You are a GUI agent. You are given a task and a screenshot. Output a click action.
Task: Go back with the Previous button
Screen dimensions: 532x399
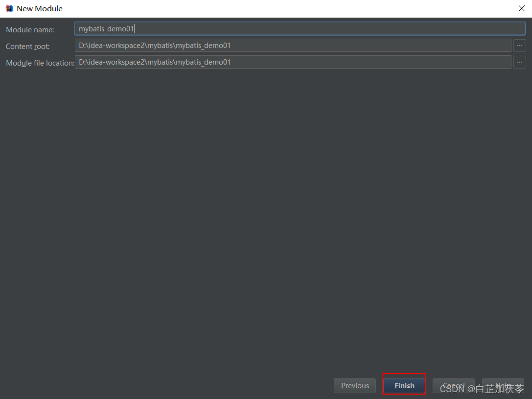pos(355,386)
